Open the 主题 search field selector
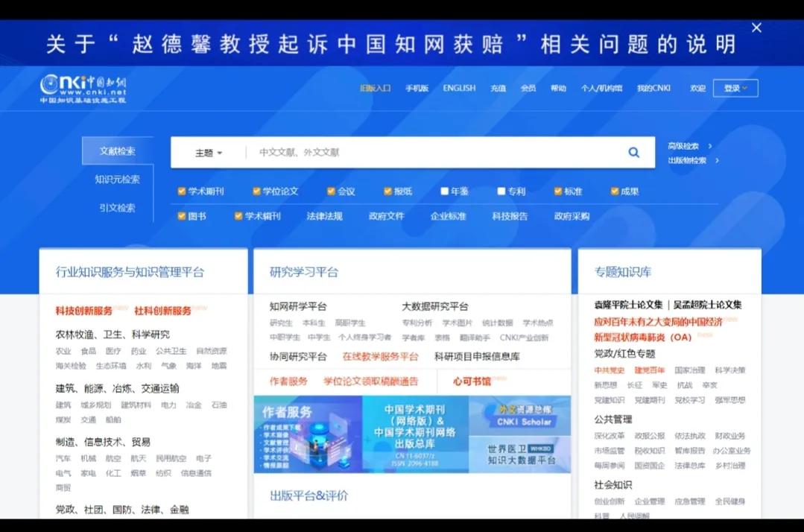 [208, 151]
